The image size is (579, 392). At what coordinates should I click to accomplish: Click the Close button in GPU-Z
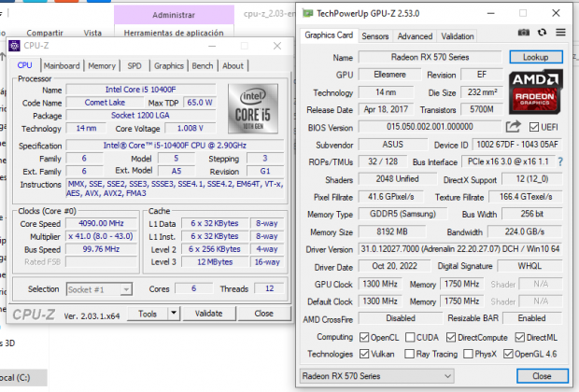[542, 376]
